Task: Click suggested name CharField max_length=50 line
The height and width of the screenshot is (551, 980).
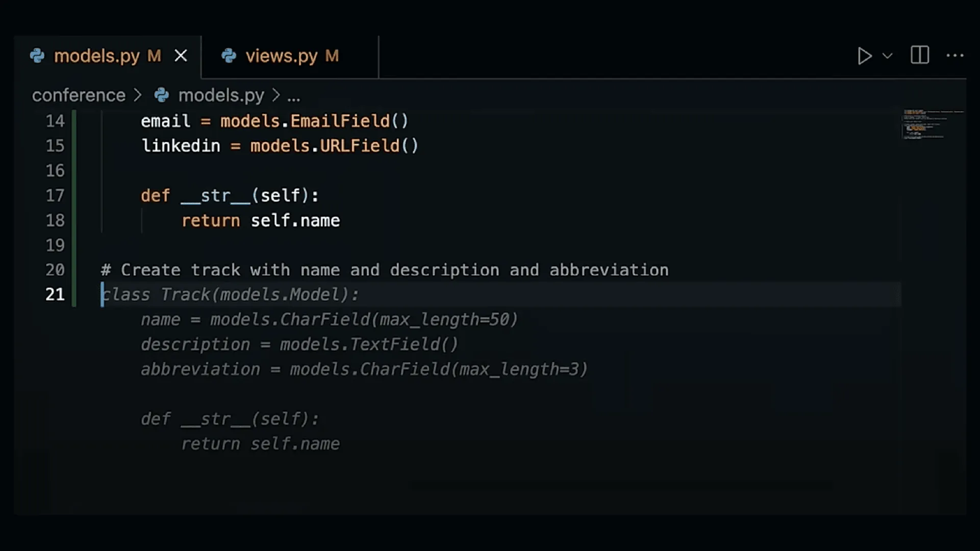Action: [329, 320]
